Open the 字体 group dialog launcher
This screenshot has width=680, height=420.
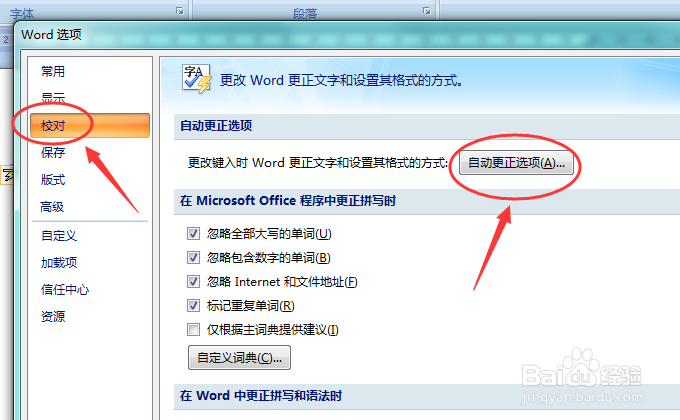[x=180, y=11]
